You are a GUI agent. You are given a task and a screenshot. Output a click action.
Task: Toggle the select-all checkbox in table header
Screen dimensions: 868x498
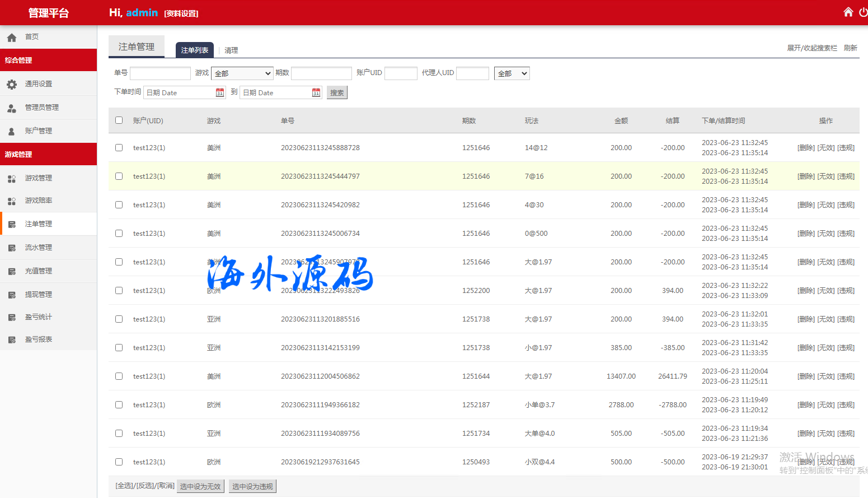119,120
